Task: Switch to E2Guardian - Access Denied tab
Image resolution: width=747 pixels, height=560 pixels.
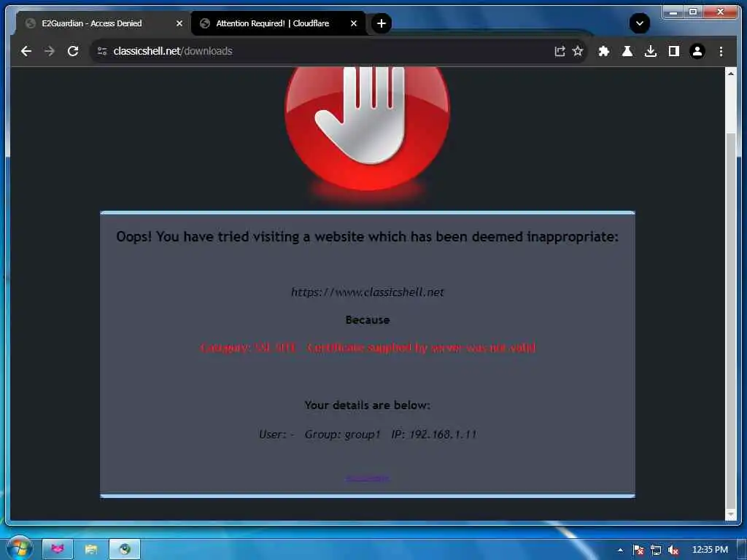Action: pos(99,23)
